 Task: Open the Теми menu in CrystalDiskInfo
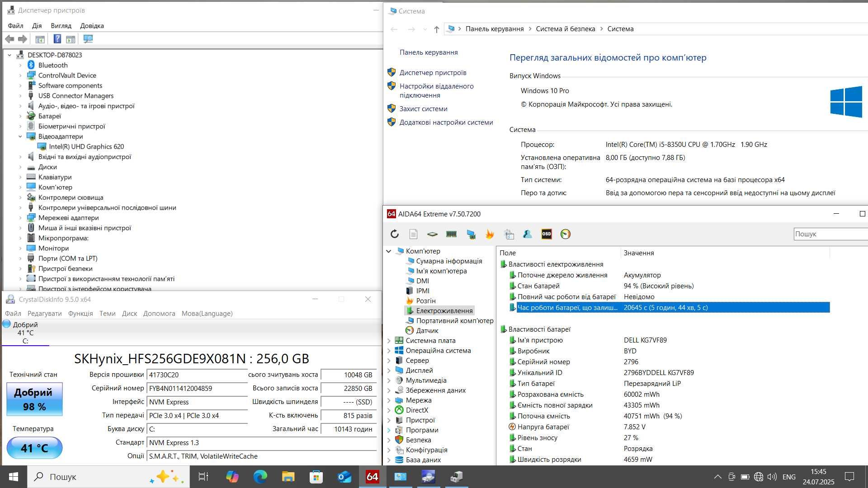tap(107, 314)
